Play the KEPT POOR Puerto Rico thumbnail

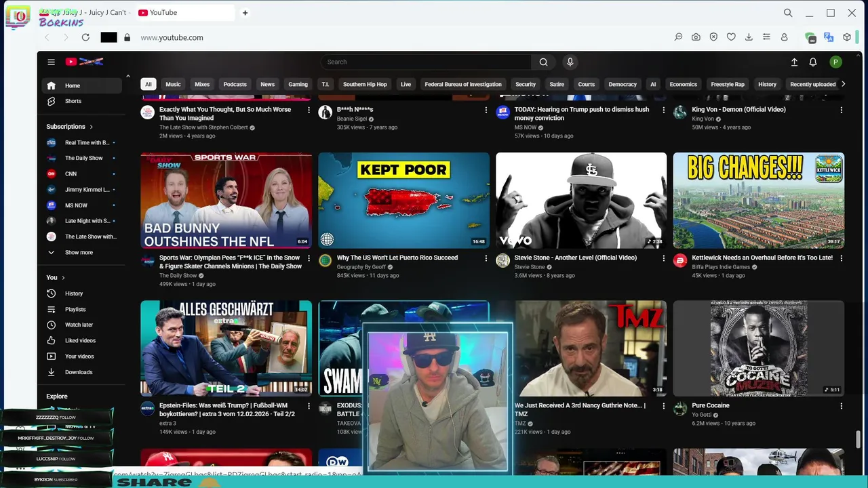click(403, 200)
